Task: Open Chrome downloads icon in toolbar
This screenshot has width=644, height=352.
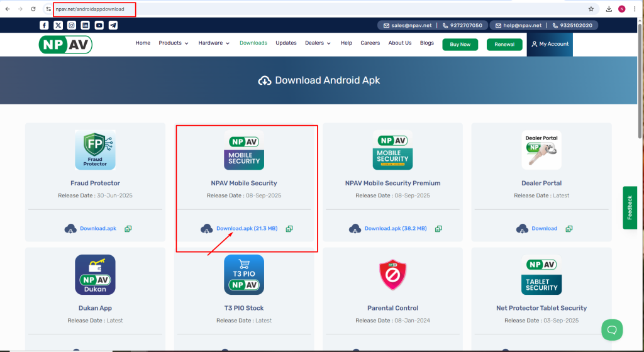Action: 609,9
